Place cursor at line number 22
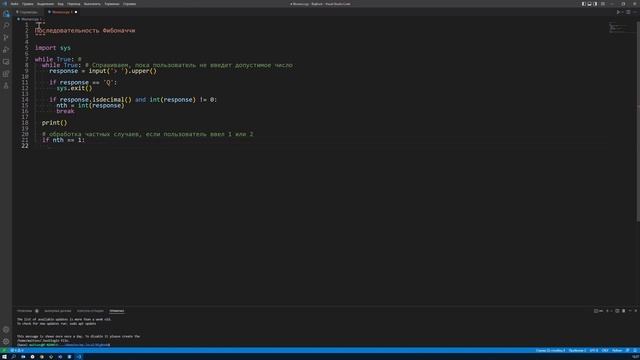Screen dimensions: 640x360 (25, 146)
